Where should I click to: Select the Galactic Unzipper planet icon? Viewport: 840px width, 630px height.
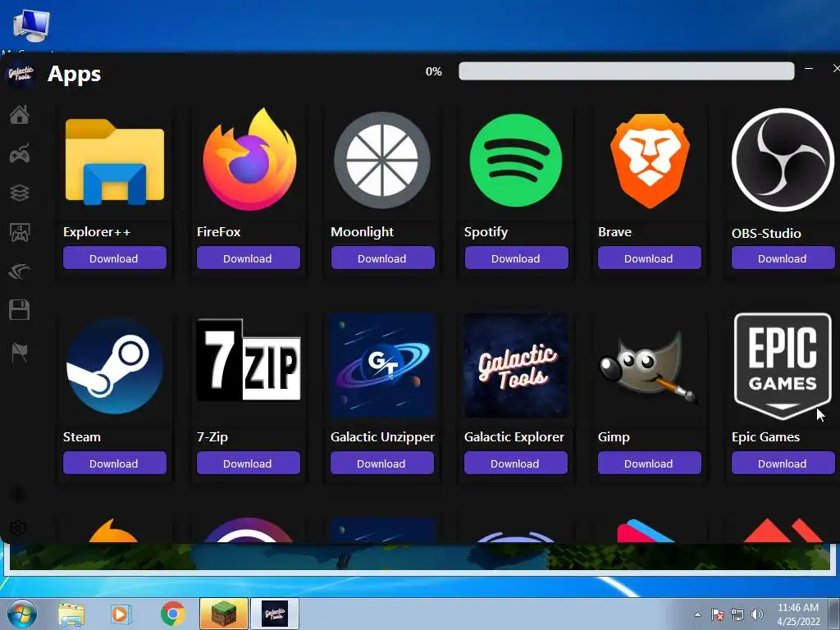pos(382,365)
